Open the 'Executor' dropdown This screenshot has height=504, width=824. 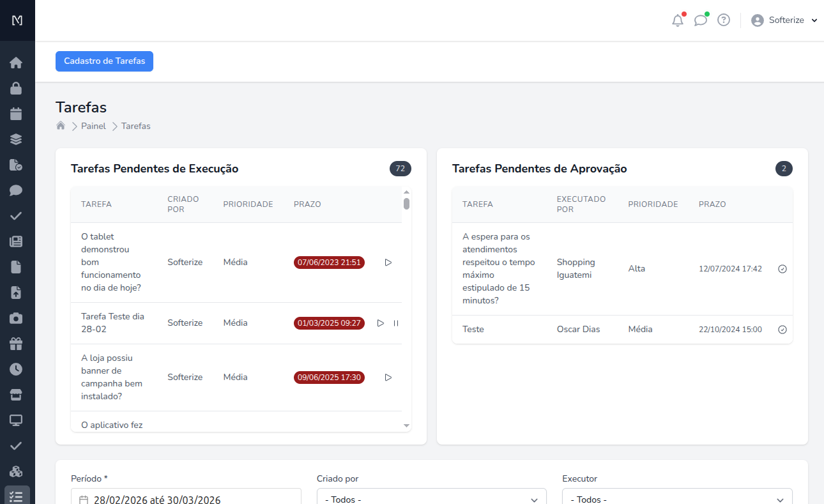pyautogui.click(x=676, y=499)
